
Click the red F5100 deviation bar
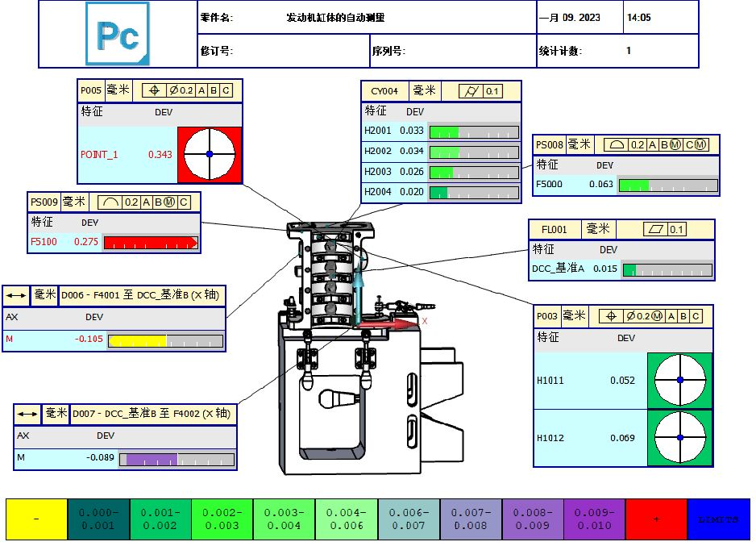[151, 242]
